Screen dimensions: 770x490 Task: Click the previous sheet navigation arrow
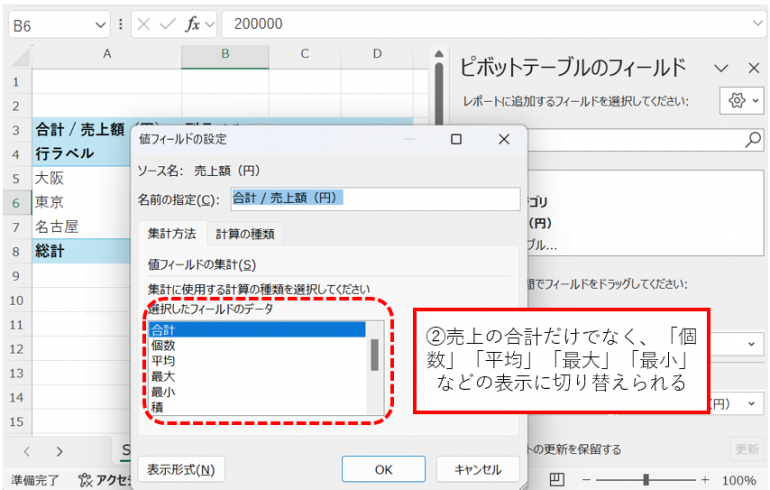point(27,451)
